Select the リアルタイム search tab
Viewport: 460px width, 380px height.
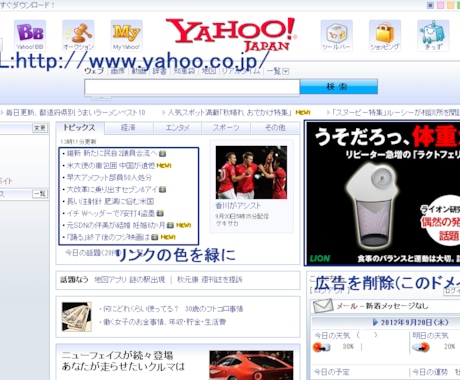tap(241, 71)
